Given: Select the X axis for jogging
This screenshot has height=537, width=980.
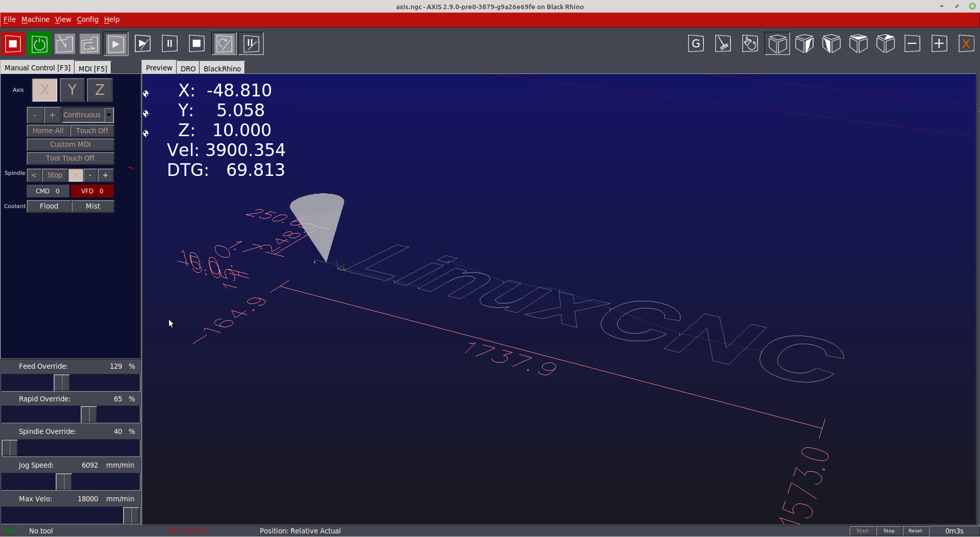Looking at the screenshot, I should [45, 90].
